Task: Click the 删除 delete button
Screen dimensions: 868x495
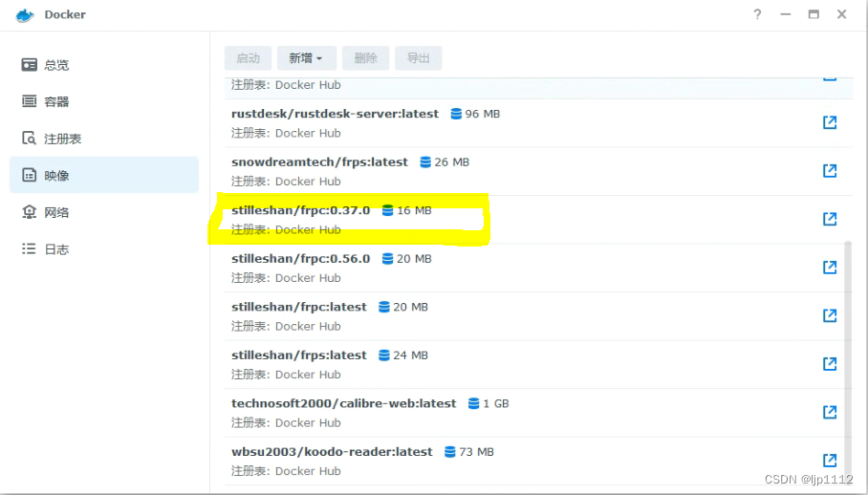Action: point(365,58)
